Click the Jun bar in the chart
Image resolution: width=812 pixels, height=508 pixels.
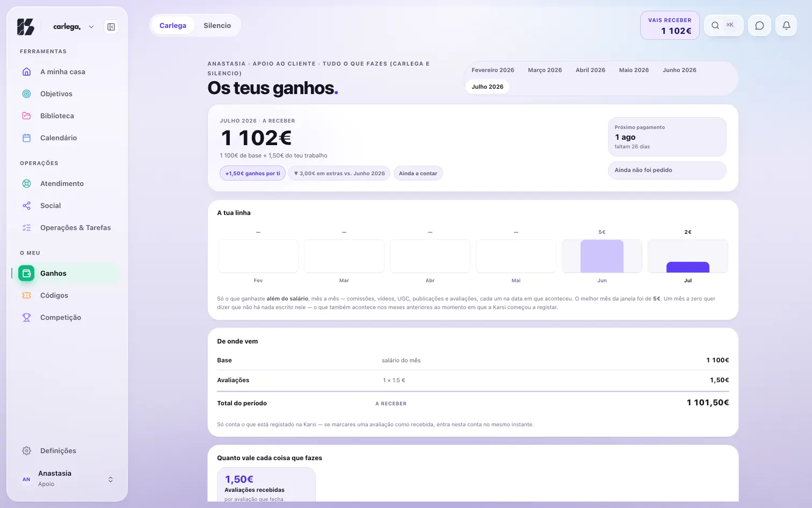(602, 256)
